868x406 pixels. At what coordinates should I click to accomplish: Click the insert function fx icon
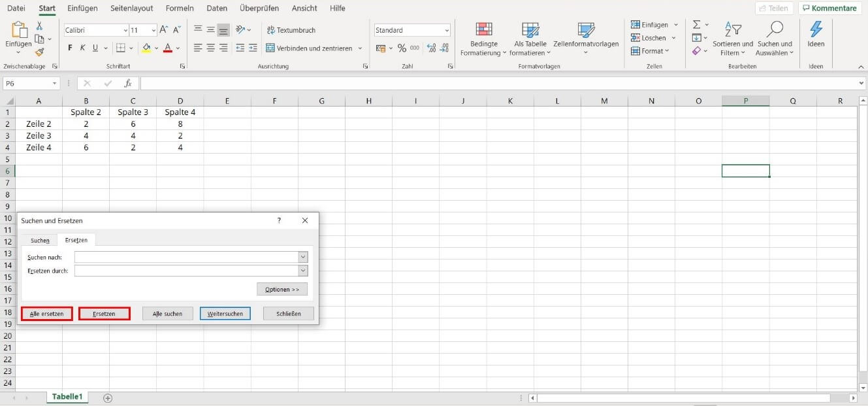coord(128,84)
